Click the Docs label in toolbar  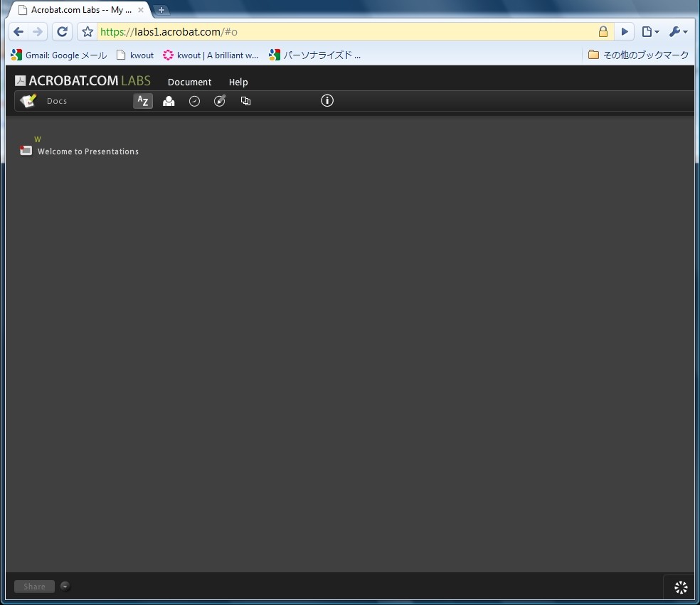tap(57, 101)
